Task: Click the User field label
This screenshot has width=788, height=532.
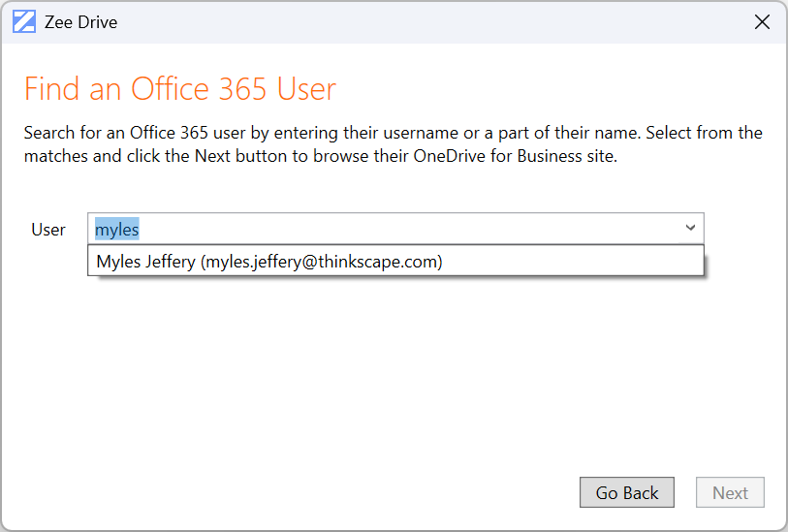Action: [48, 230]
